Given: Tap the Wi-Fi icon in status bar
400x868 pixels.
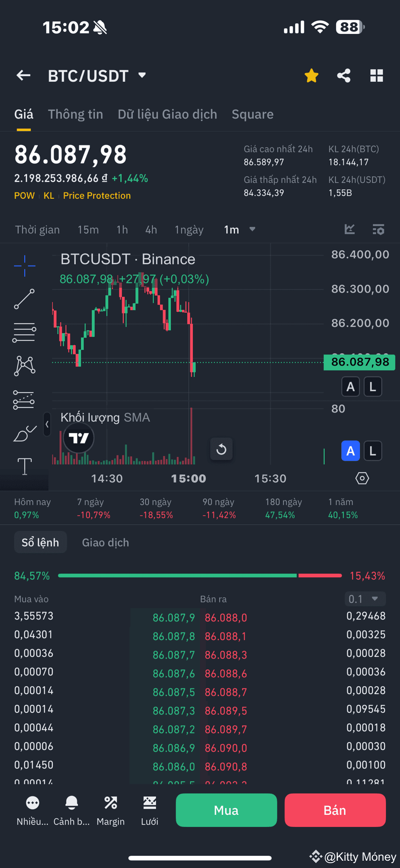Looking at the screenshot, I should coord(320,27).
